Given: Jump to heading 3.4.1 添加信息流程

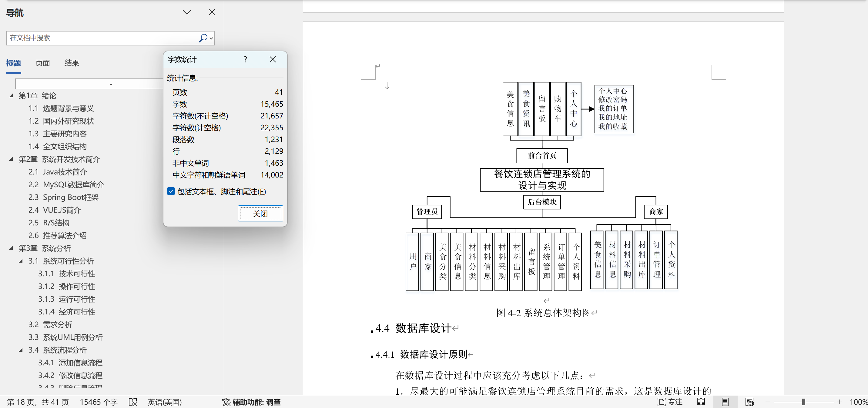Looking at the screenshot, I should (x=70, y=363).
